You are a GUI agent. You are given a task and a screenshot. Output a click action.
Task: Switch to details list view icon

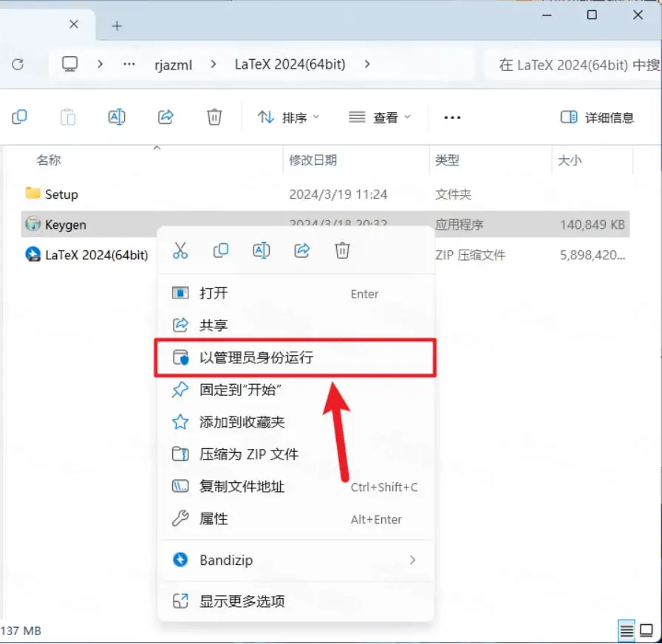(627, 631)
